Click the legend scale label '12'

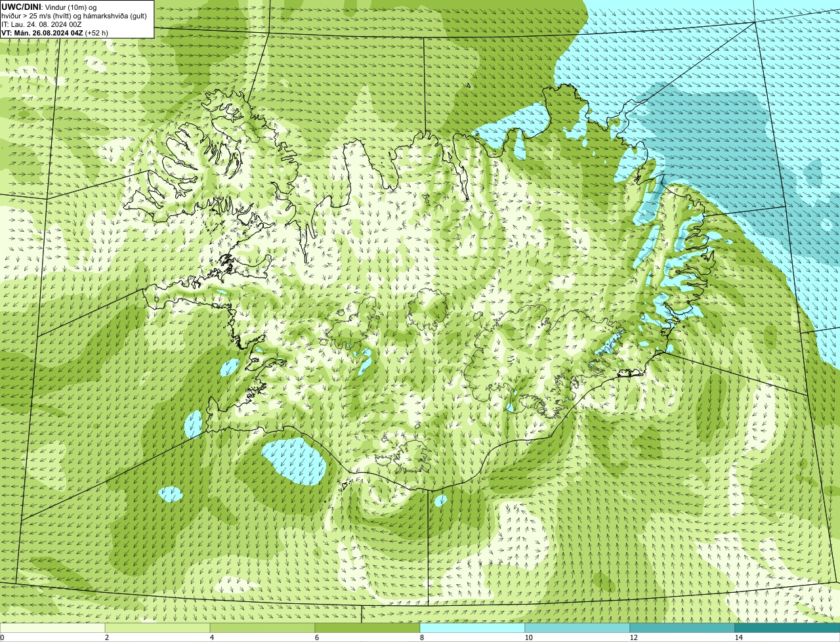[x=633, y=637]
